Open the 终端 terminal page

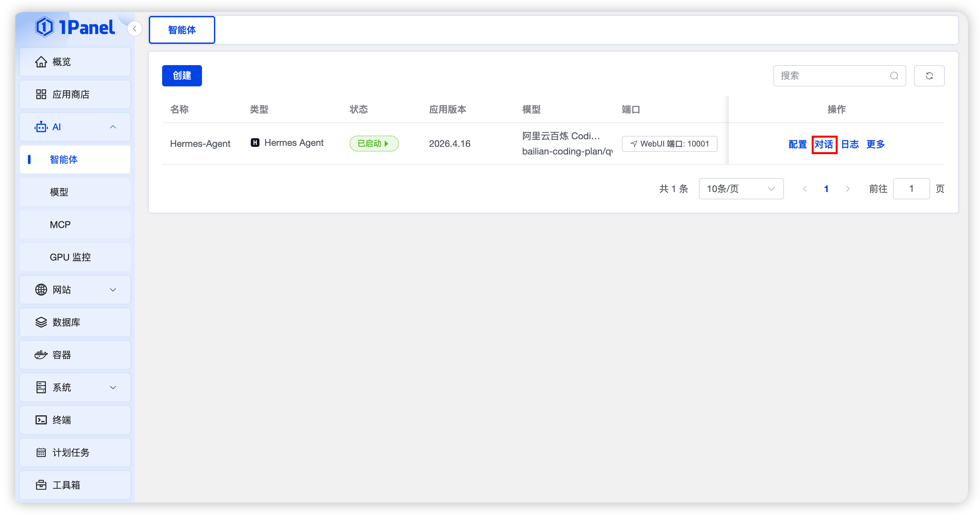tap(75, 420)
